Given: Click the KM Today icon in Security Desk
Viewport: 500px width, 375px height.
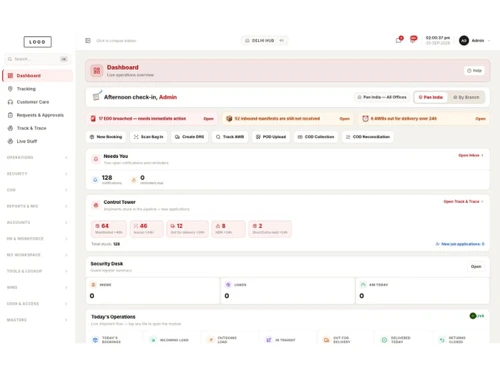Looking at the screenshot, I should (x=363, y=285).
